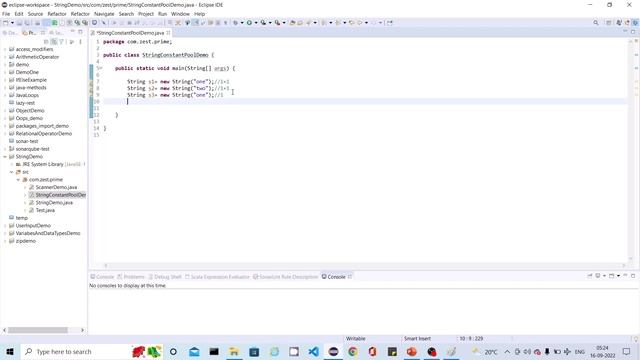Select the StringConstantPoolDemo.java editor tab
The height and width of the screenshot is (360, 640).
[129, 33]
